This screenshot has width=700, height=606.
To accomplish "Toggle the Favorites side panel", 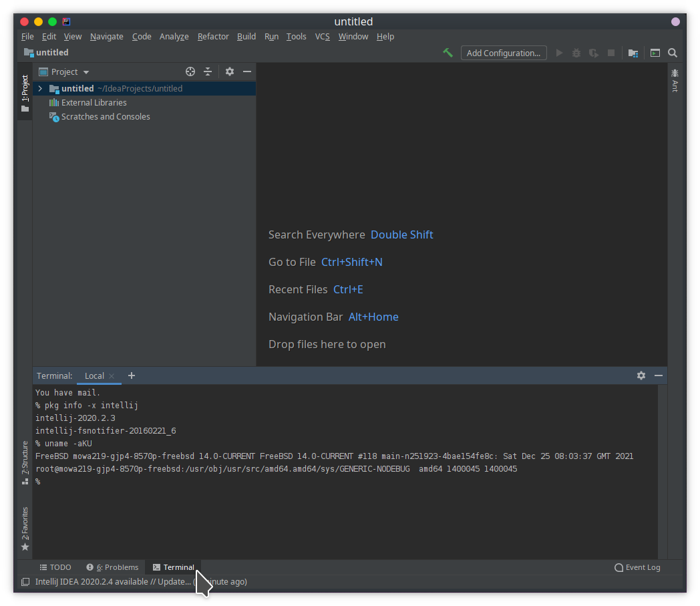I will point(25,529).
